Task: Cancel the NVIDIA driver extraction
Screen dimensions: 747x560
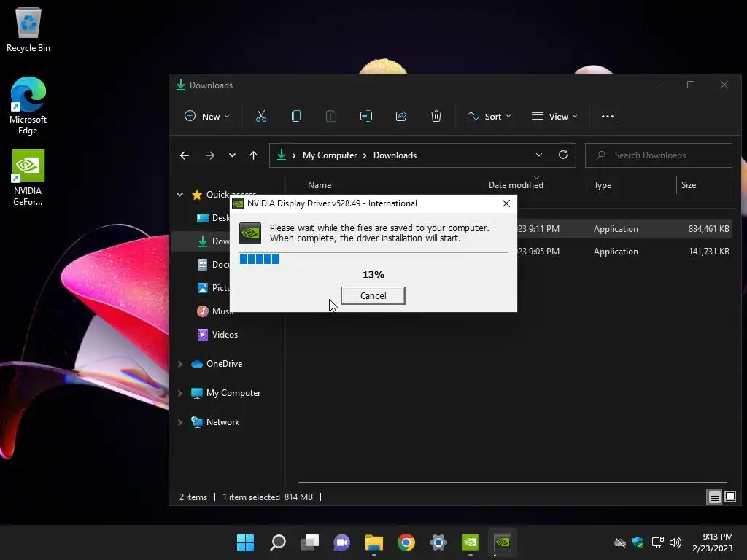Action: [373, 296]
